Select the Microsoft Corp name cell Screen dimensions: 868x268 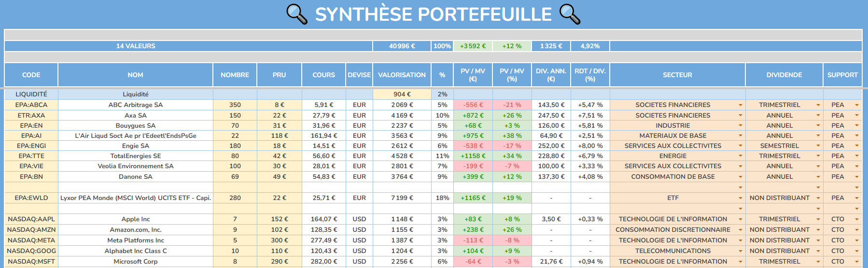click(136, 262)
